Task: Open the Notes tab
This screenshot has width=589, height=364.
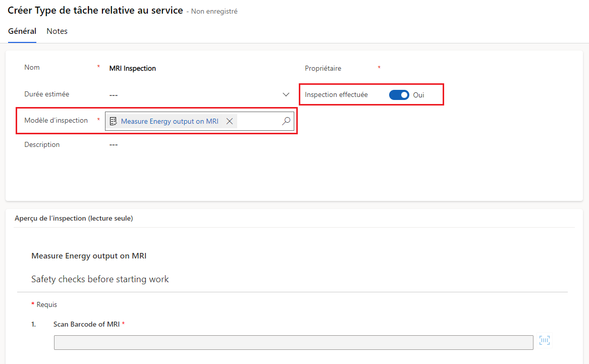Action: click(57, 31)
